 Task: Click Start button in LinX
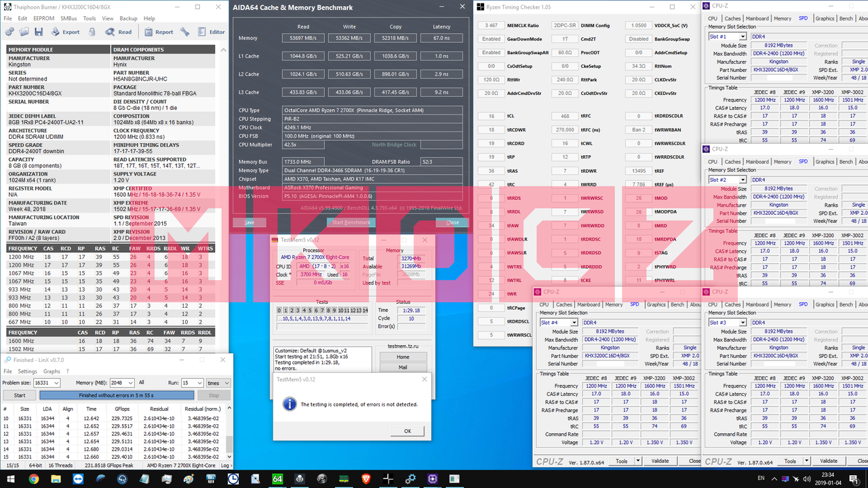pos(20,395)
